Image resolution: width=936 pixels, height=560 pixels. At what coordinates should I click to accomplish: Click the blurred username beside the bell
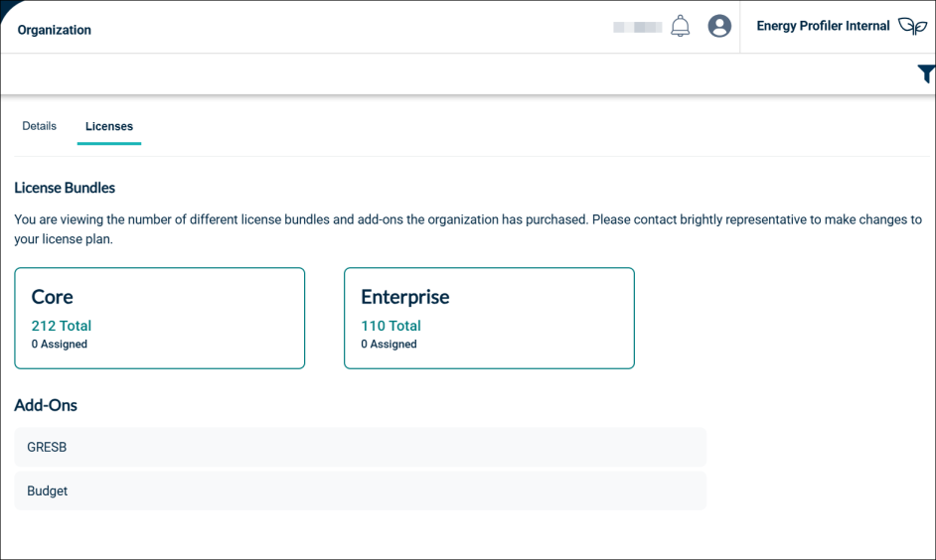click(637, 27)
